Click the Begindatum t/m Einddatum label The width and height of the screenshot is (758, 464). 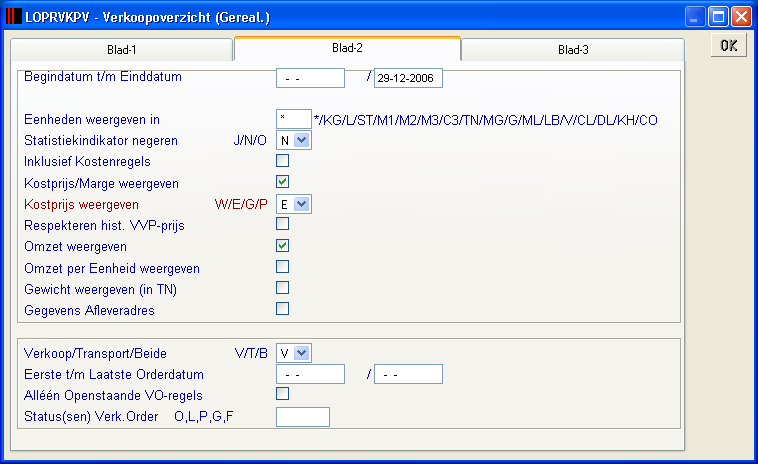pos(103,77)
